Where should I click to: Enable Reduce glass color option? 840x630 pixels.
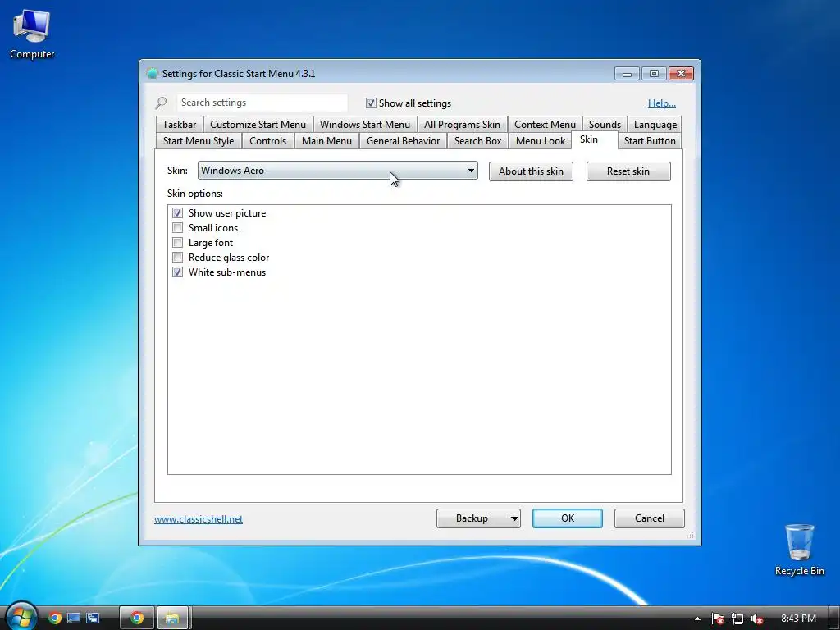177,257
